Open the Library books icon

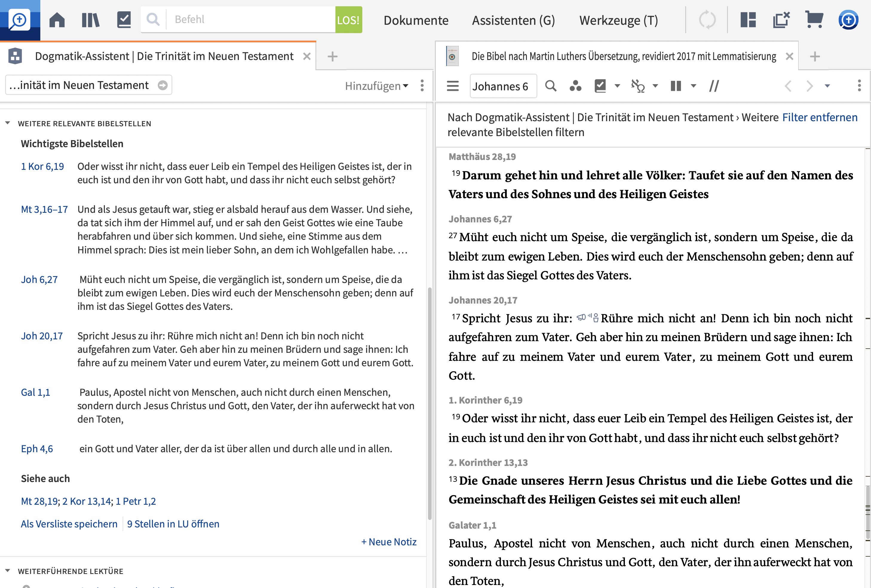90,20
